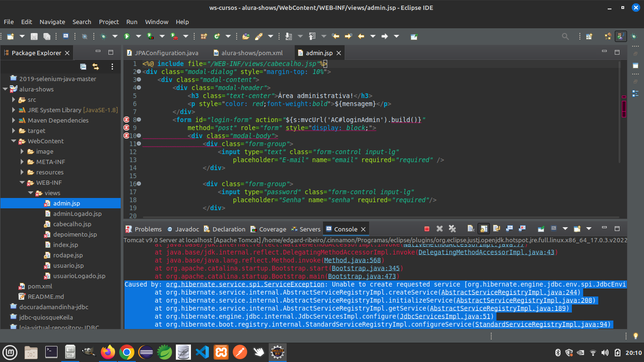This screenshot has width=644, height=362.
Task: Toggle Link with Editor in Package Explorer
Action: point(96,66)
